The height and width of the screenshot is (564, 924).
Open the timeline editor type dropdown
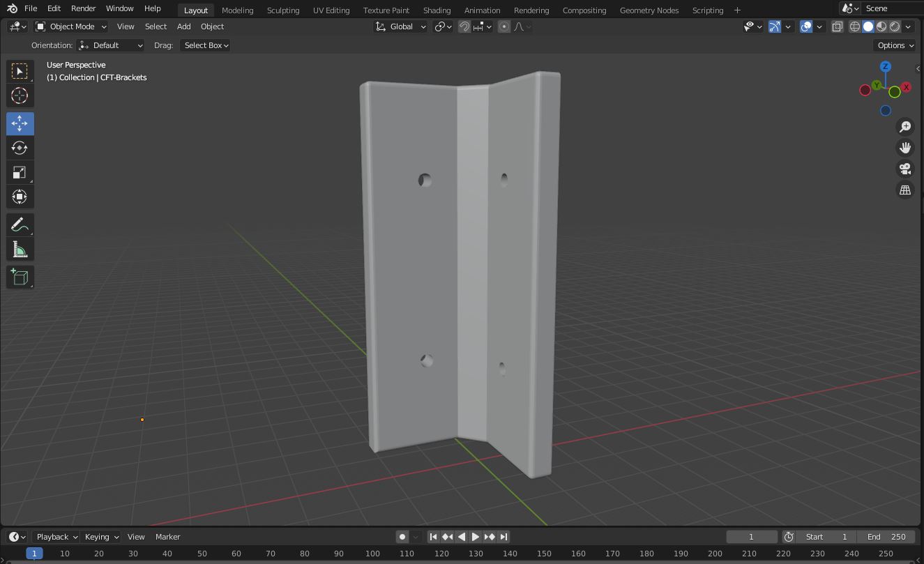pos(17,537)
